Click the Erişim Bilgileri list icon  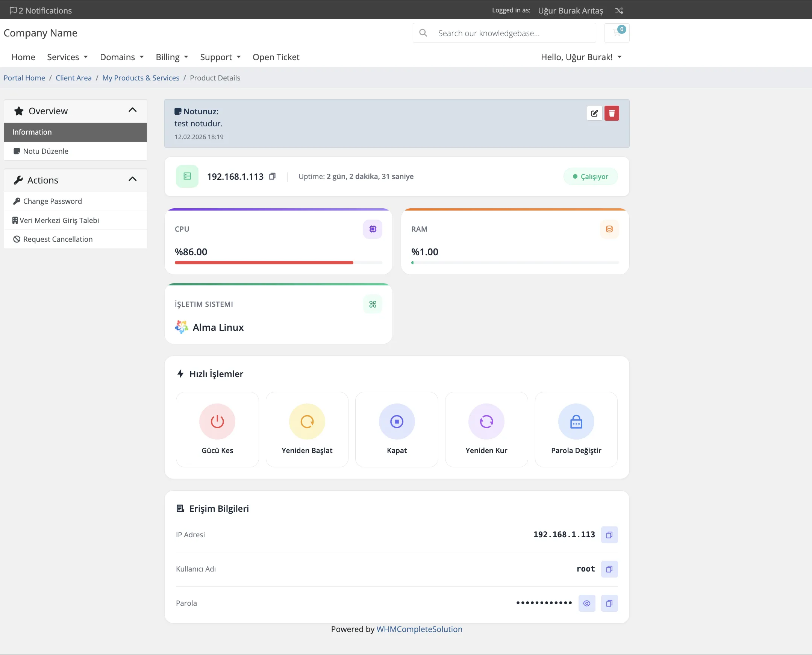pos(181,509)
